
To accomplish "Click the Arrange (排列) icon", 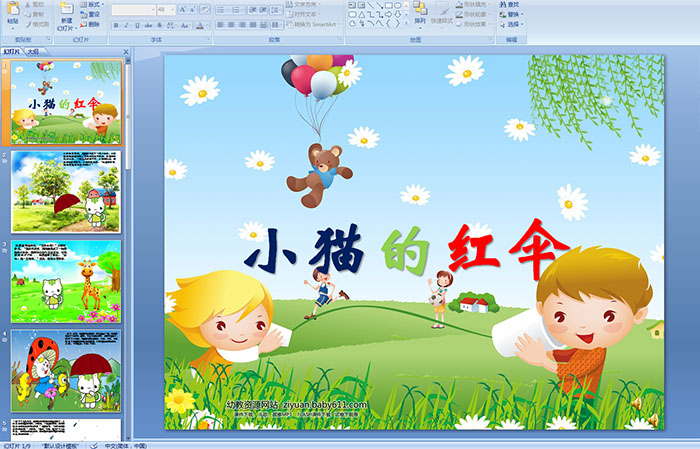I will pyautogui.click(x=420, y=14).
